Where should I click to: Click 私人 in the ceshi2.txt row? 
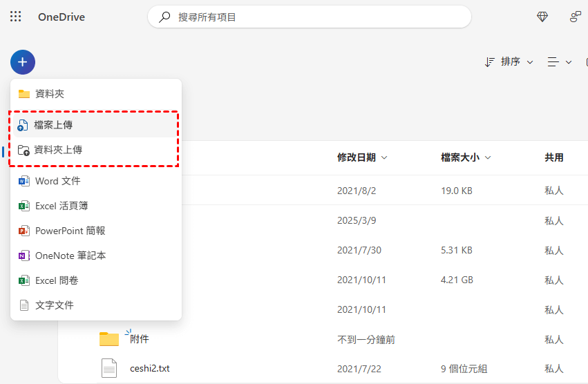(x=554, y=369)
